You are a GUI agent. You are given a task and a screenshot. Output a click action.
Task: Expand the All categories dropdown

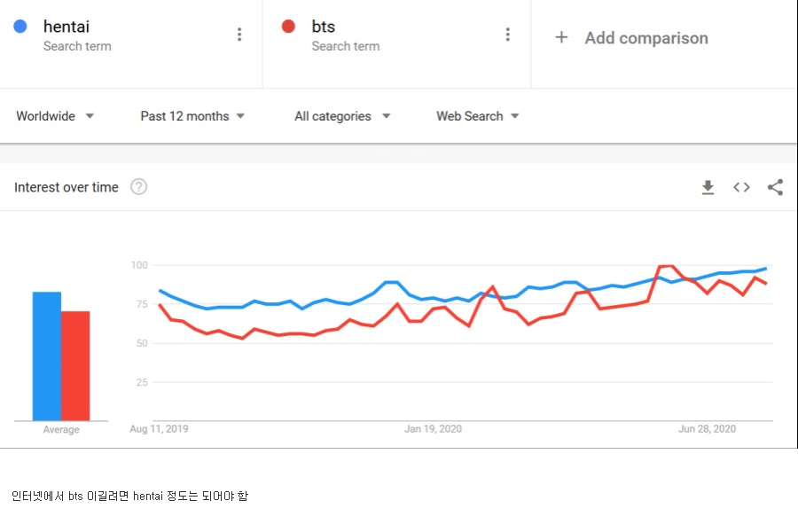pos(342,116)
